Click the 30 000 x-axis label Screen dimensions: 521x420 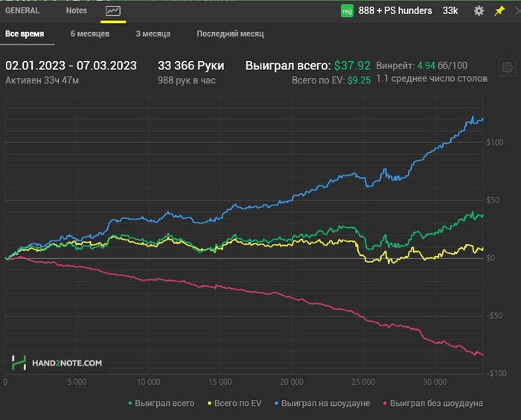tap(435, 382)
